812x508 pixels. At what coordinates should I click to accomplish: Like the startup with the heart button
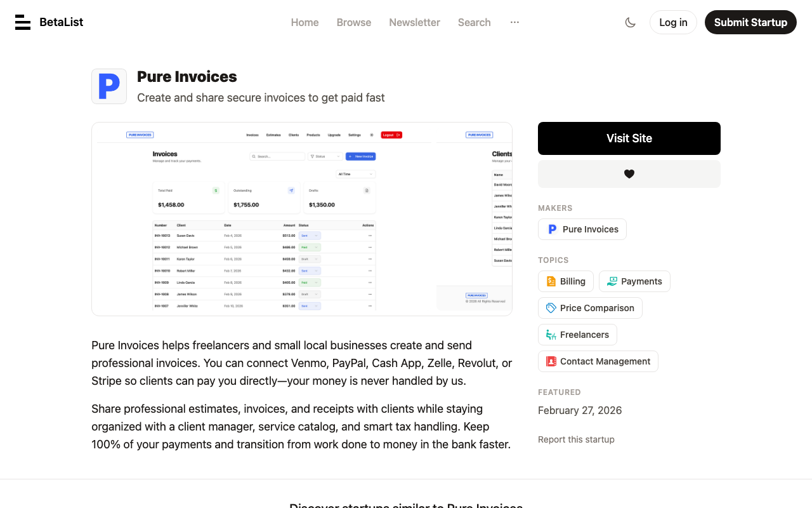click(x=629, y=174)
